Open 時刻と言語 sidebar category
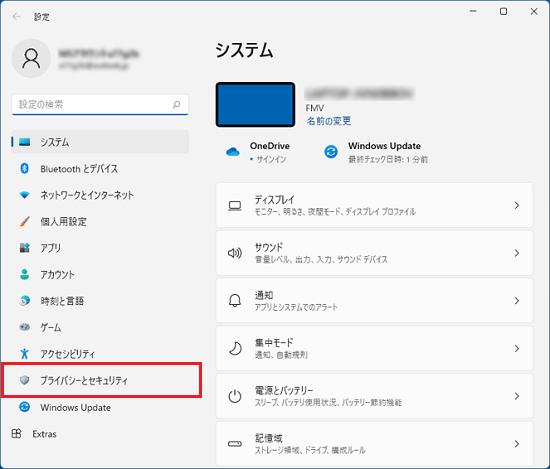This screenshot has height=469, width=550. point(100,301)
